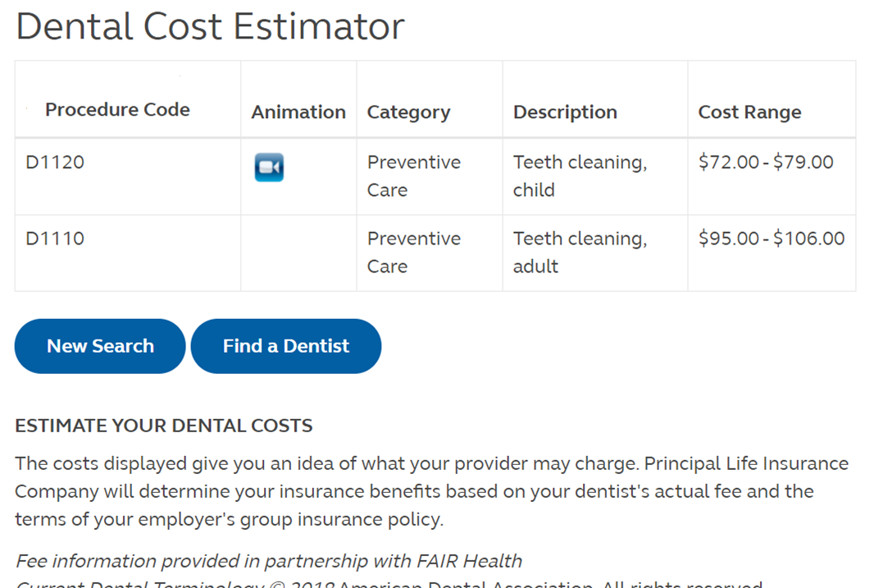Click procedure code D1110
874x588 pixels.
(x=55, y=239)
